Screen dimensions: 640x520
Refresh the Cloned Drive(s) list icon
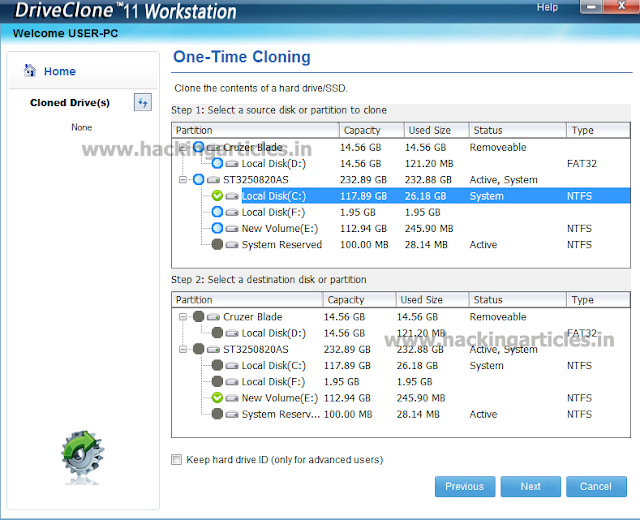[x=143, y=102]
